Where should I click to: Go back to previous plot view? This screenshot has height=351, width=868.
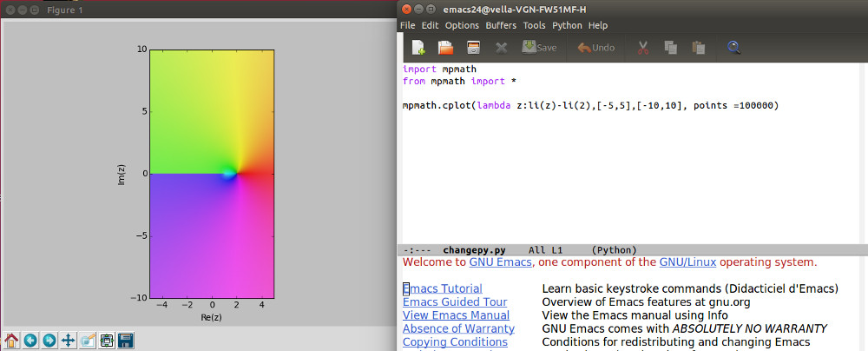click(31, 340)
